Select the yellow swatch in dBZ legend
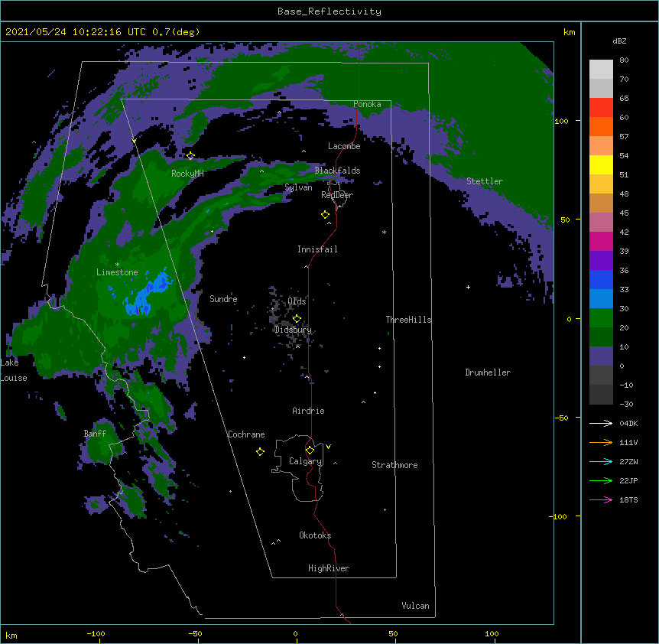659x644 pixels. tap(601, 164)
